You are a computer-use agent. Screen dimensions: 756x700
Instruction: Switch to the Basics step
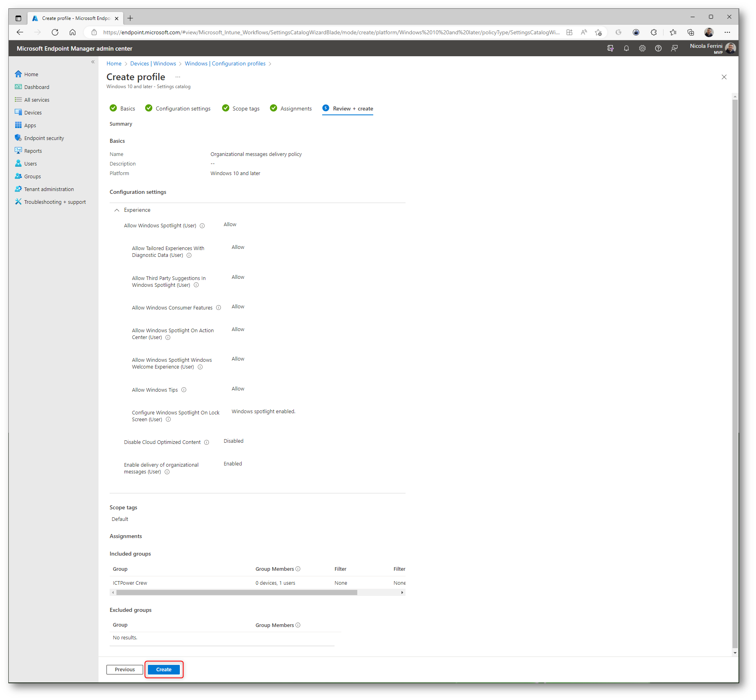[122, 108]
